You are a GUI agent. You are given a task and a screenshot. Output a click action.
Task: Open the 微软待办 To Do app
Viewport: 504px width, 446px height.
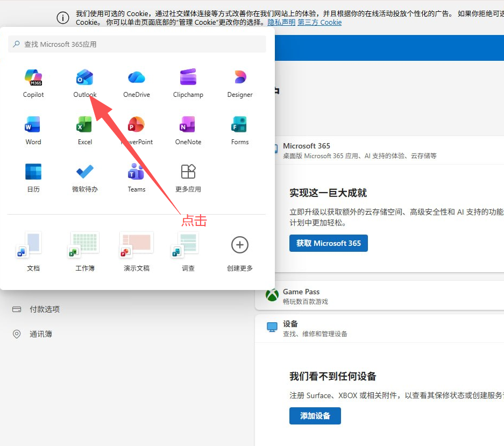click(x=85, y=178)
